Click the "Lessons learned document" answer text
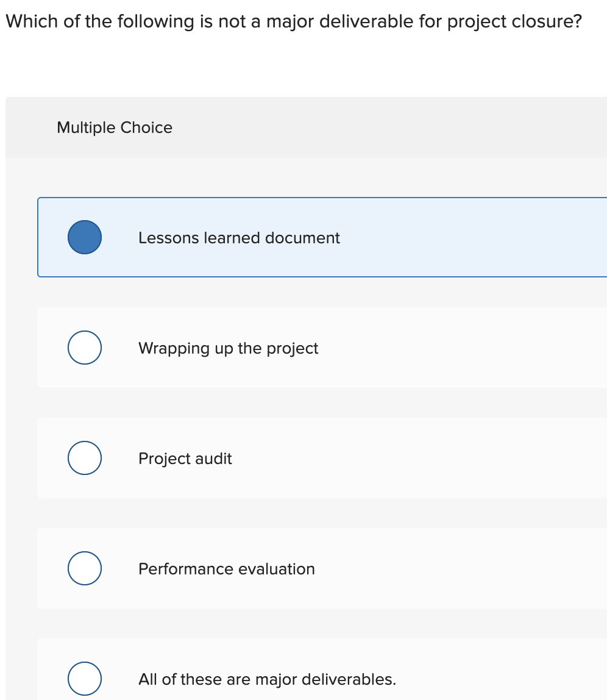The image size is (607, 700). click(239, 238)
